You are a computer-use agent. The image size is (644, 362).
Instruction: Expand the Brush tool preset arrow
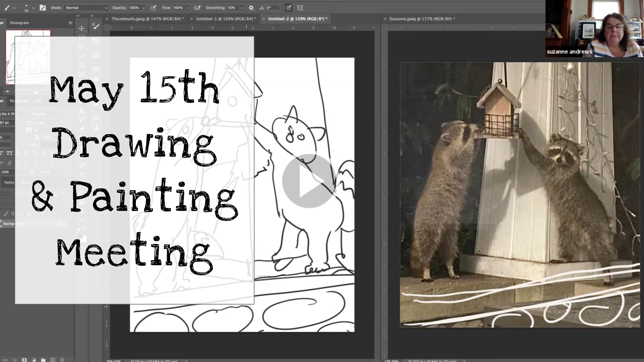tap(14, 8)
